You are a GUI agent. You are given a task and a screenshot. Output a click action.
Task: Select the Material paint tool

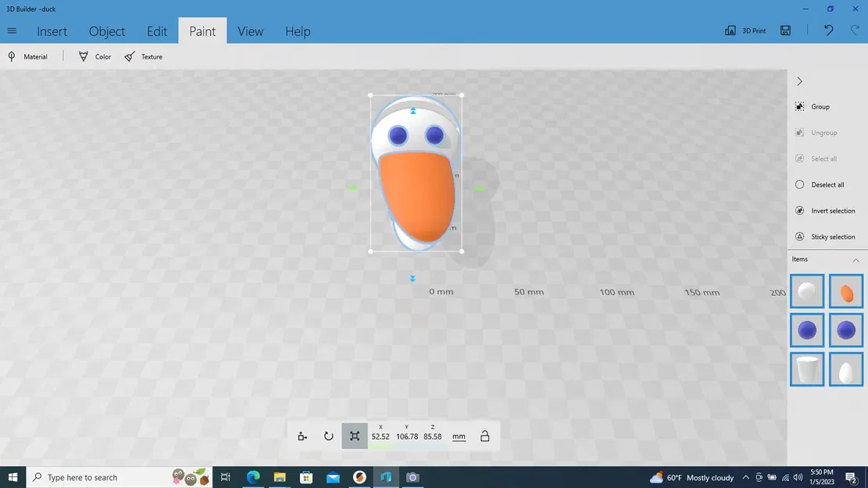click(27, 56)
